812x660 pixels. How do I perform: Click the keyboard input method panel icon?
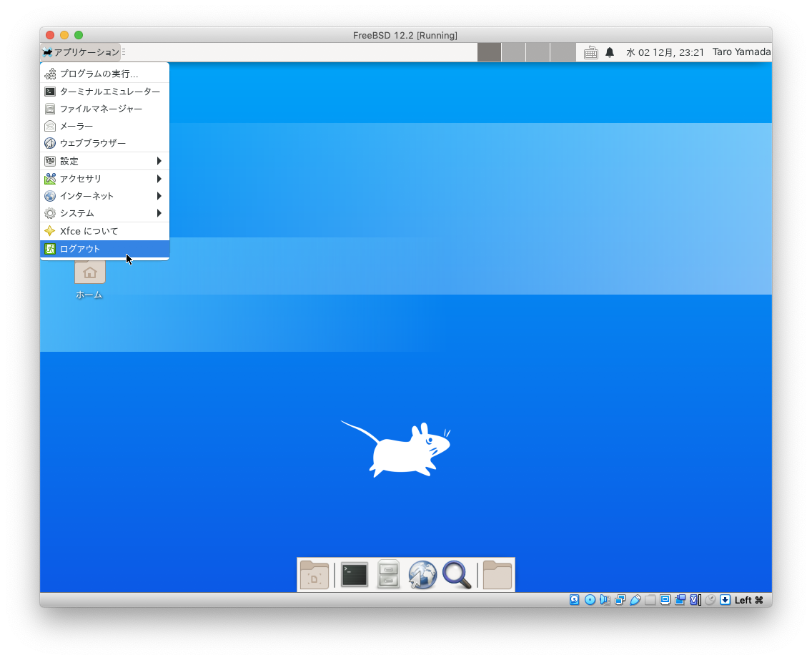click(590, 52)
